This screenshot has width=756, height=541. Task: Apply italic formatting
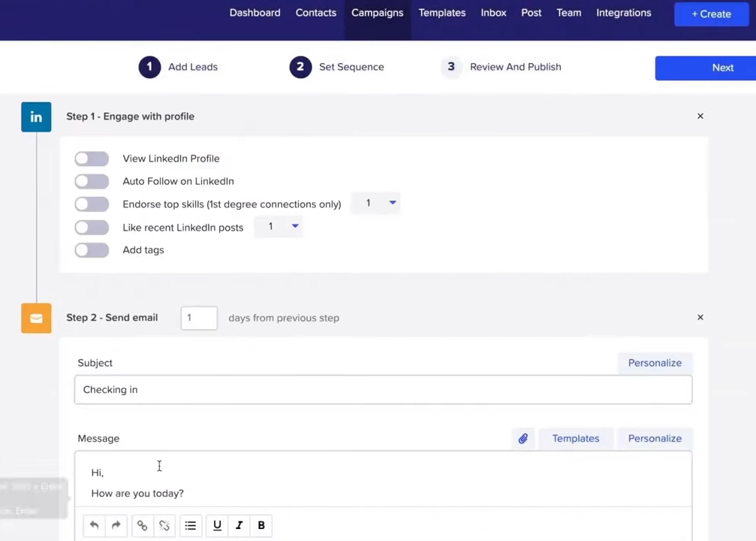239,525
